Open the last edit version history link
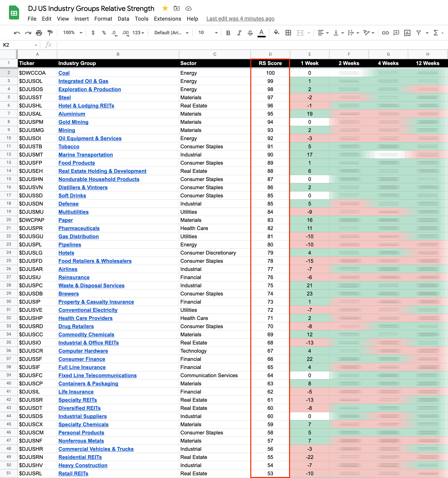Viewport: 448px width, 478px height. [240, 19]
